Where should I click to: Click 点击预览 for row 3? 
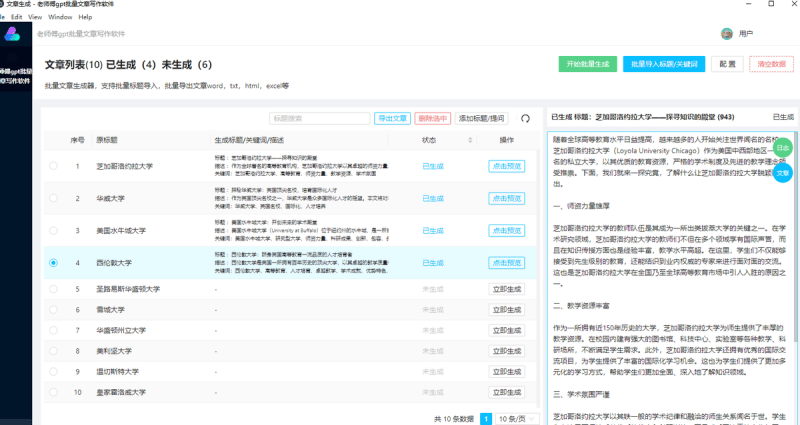coord(507,231)
